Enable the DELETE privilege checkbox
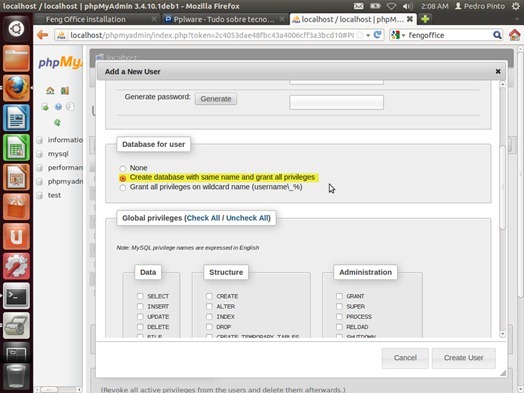 140,327
